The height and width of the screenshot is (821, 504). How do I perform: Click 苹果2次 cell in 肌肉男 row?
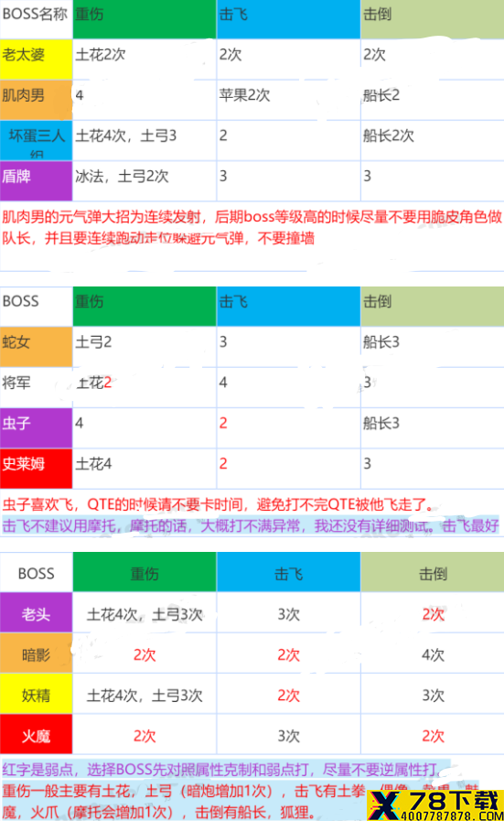(x=245, y=95)
